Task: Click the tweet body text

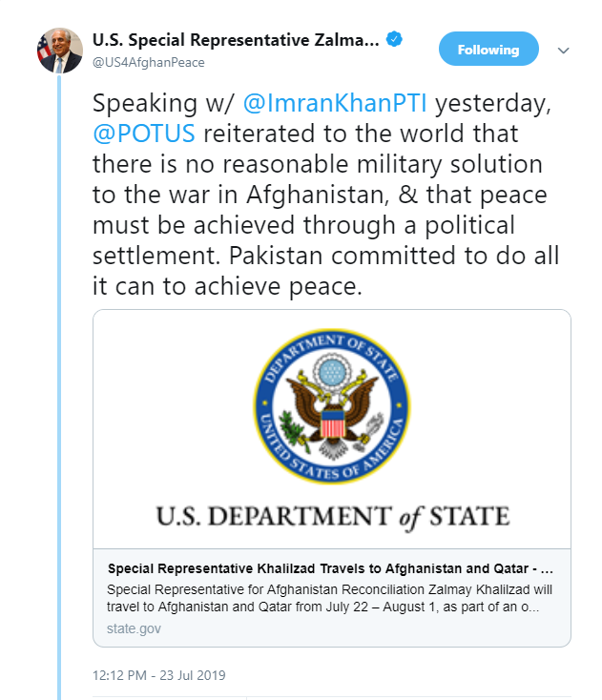Action: coord(326,195)
